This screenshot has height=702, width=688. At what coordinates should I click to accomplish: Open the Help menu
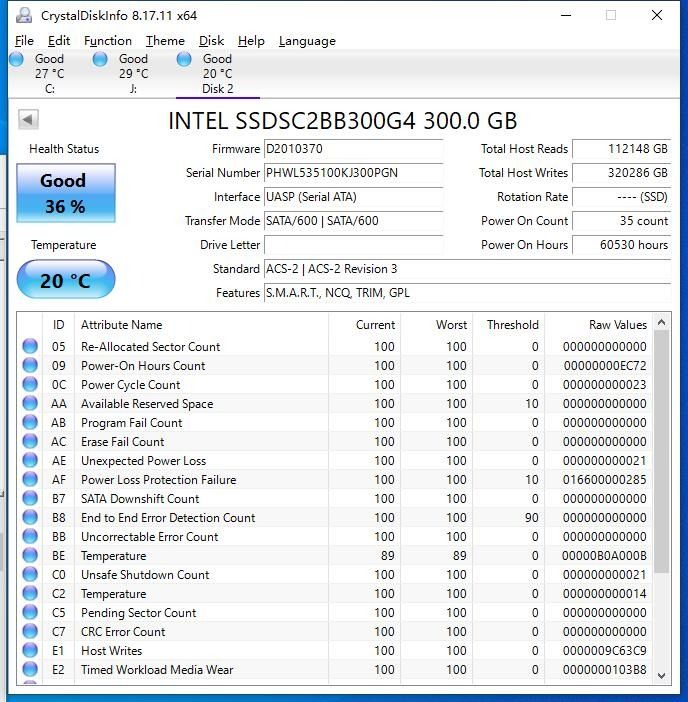tap(251, 41)
